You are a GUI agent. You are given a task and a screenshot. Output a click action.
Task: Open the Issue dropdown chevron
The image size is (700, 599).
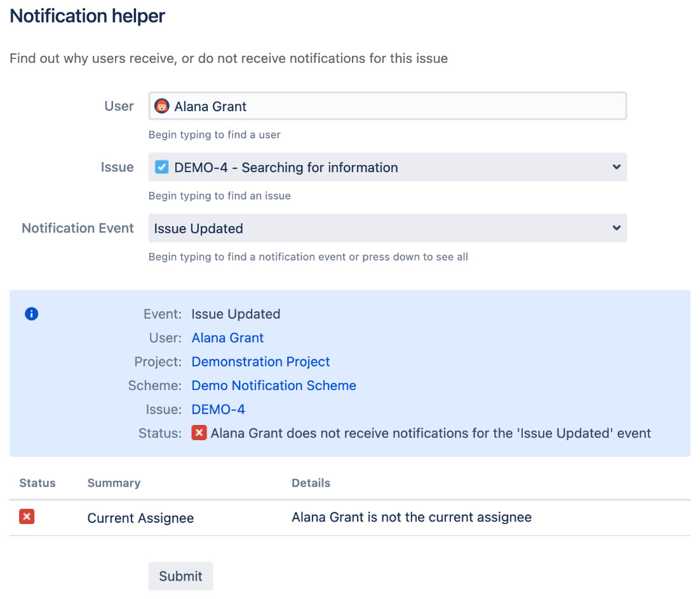point(616,167)
